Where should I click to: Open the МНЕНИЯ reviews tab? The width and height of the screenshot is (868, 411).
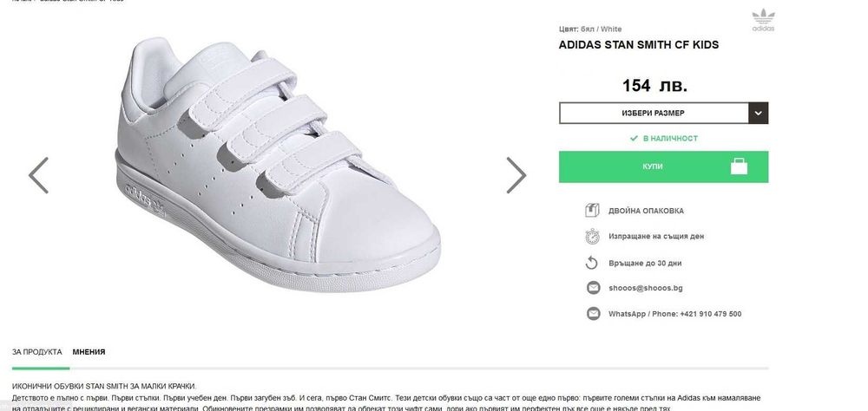89,352
